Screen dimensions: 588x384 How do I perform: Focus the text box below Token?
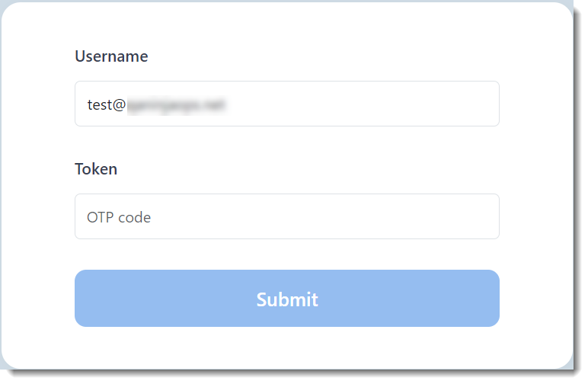point(286,216)
